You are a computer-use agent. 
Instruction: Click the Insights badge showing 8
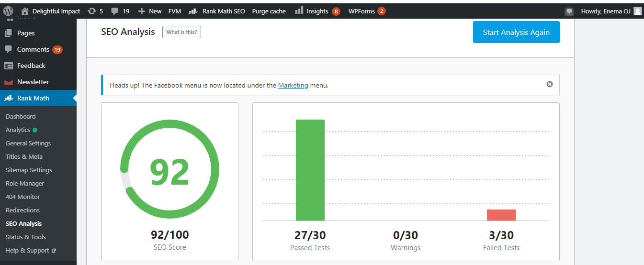(336, 11)
